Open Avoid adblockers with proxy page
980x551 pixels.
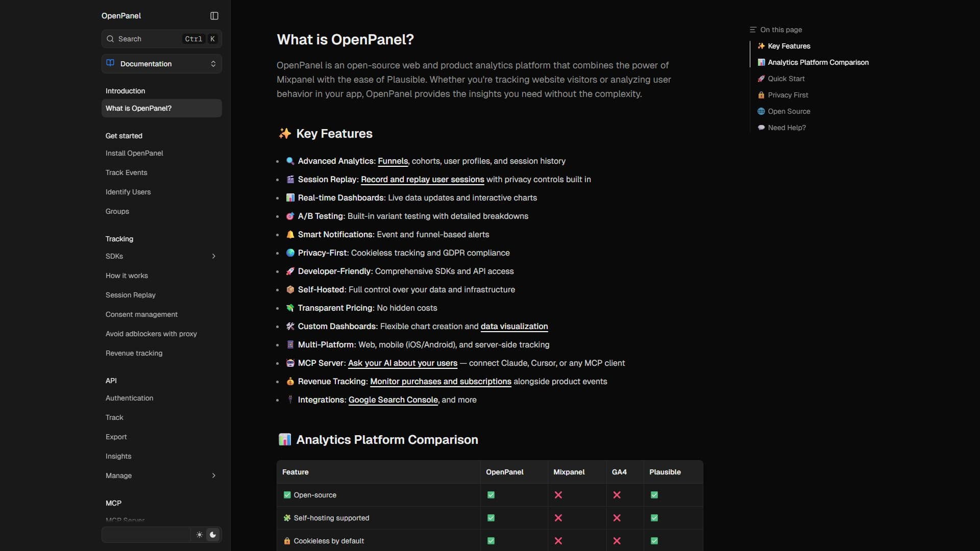pyautogui.click(x=151, y=334)
